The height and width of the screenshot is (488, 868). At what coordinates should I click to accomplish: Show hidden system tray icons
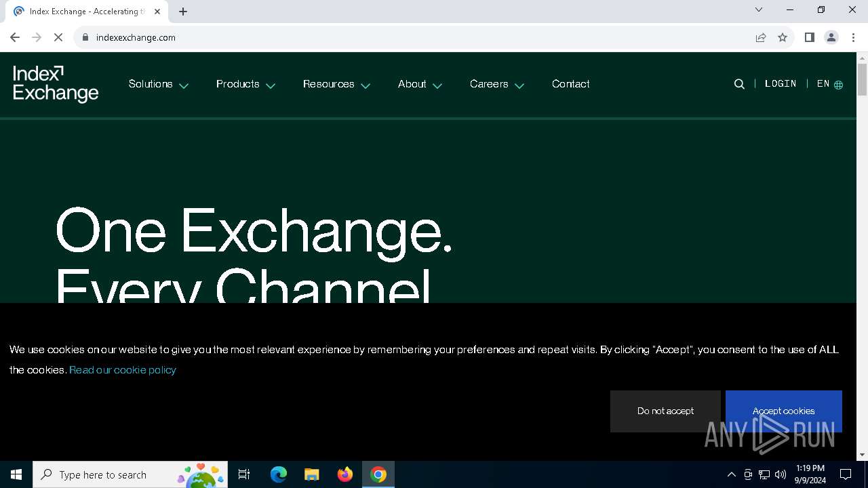pos(731,474)
